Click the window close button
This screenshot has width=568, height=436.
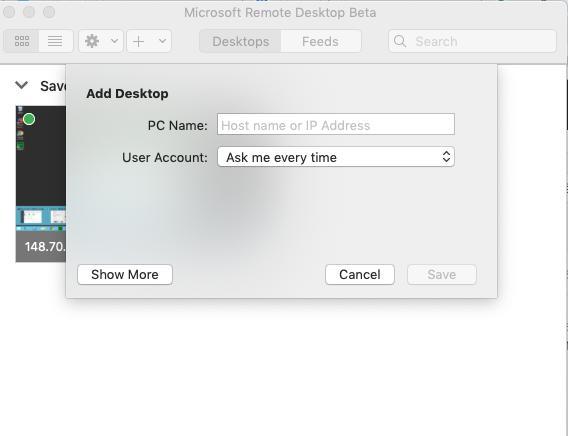9,12
